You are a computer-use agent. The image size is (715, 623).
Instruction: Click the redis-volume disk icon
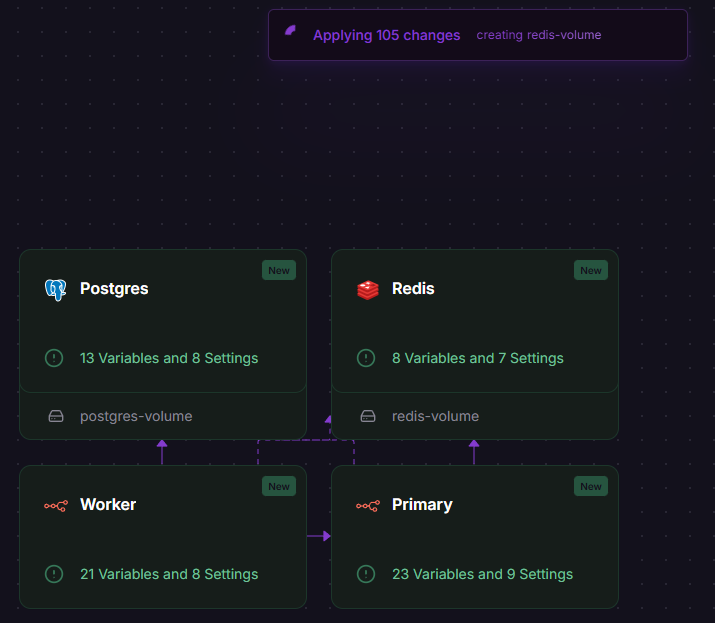tap(368, 416)
